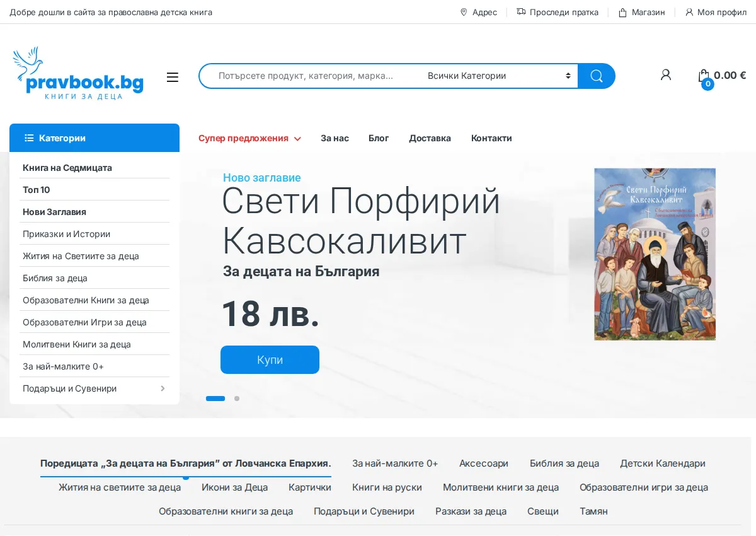
Task: Open Библия за деца sidebar category
Action: (55, 278)
